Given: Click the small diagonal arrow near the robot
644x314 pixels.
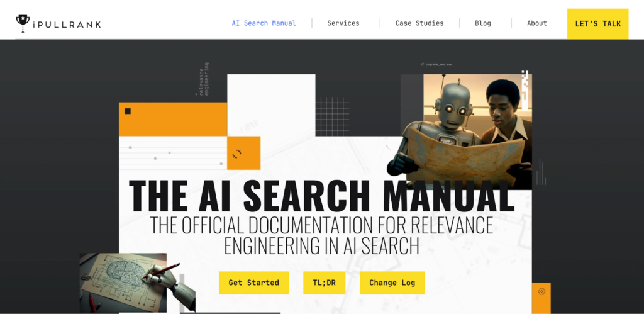Looking at the screenshot, I should pos(389,147).
